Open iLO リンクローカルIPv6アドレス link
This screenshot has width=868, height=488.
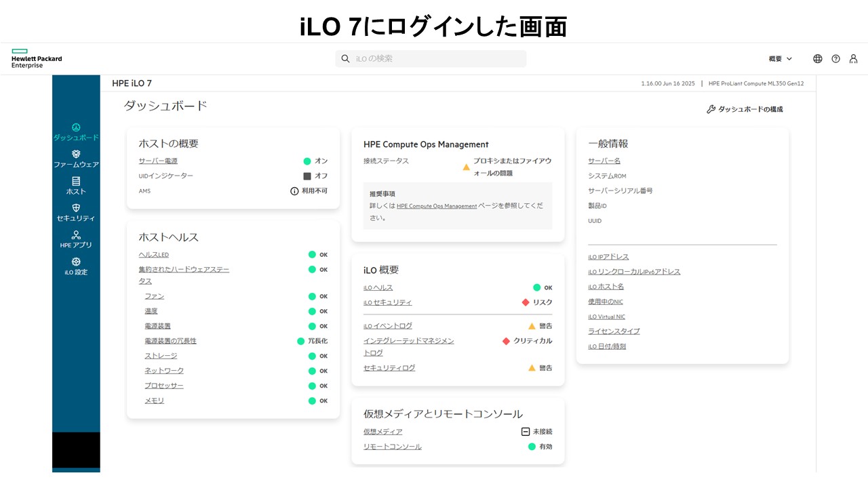(x=634, y=272)
